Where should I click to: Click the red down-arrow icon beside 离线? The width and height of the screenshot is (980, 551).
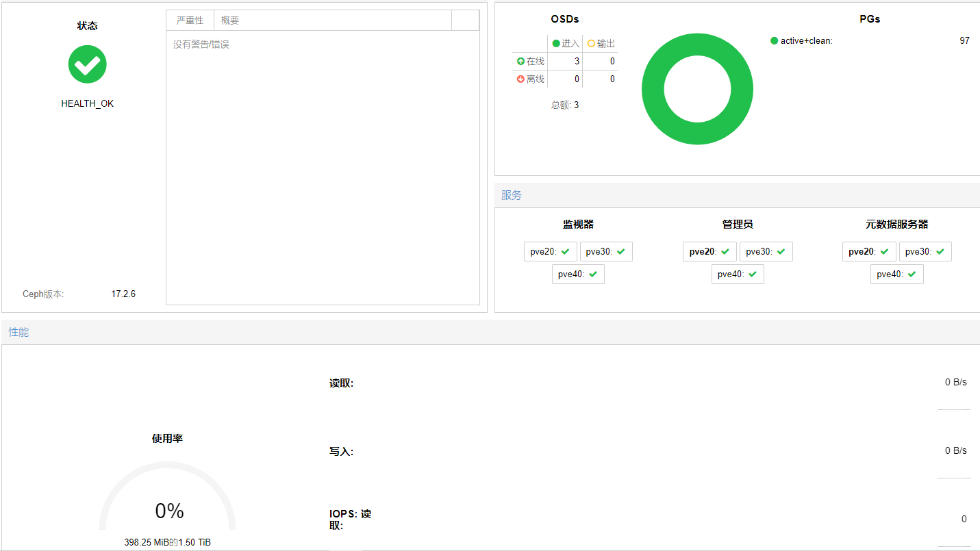(x=520, y=79)
